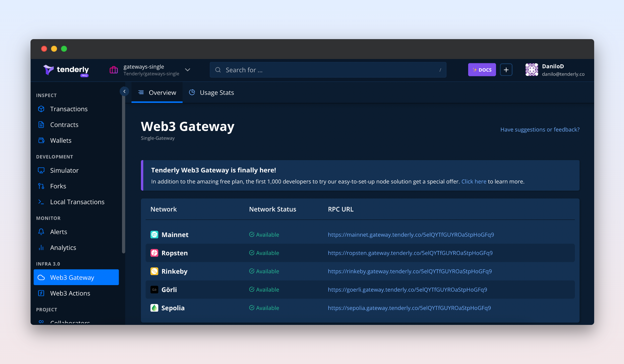Collapse the sidebar with chevron button
The image size is (624, 364).
[x=124, y=91]
